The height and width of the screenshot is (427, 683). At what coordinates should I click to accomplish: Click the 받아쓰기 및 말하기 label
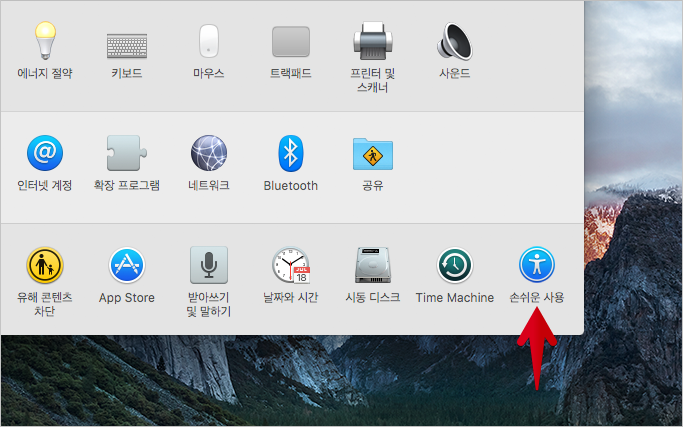(209, 304)
